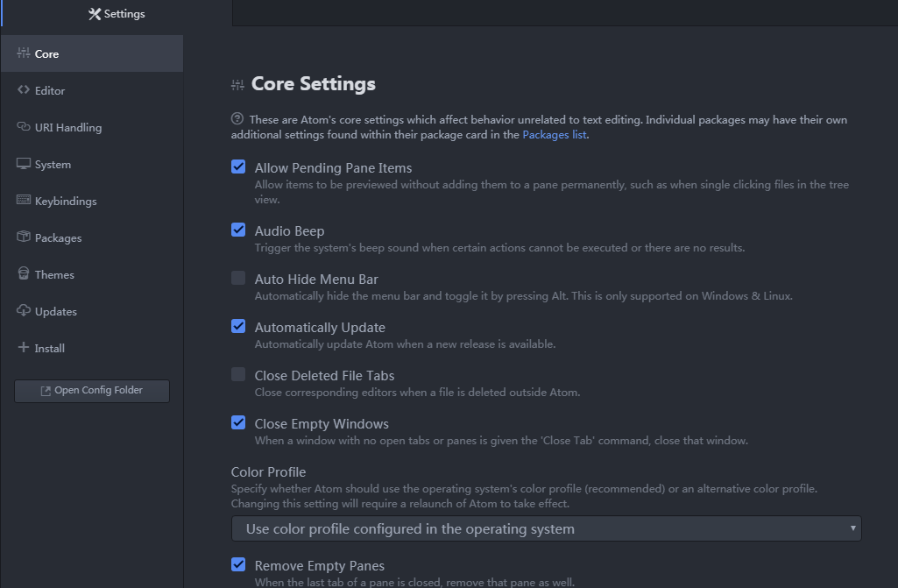This screenshot has height=588, width=898.
Task: Click the Remove Empty Panes label
Action: (320, 565)
